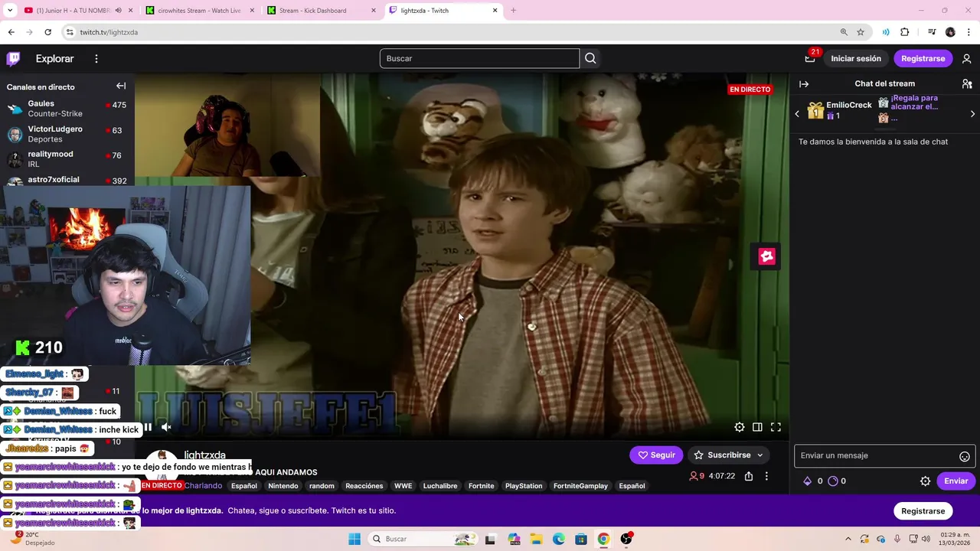Image resolution: width=980 pixels, height=551 pixels.
Task: Mute the stream volume icon
Action: [x=166, y=427]
